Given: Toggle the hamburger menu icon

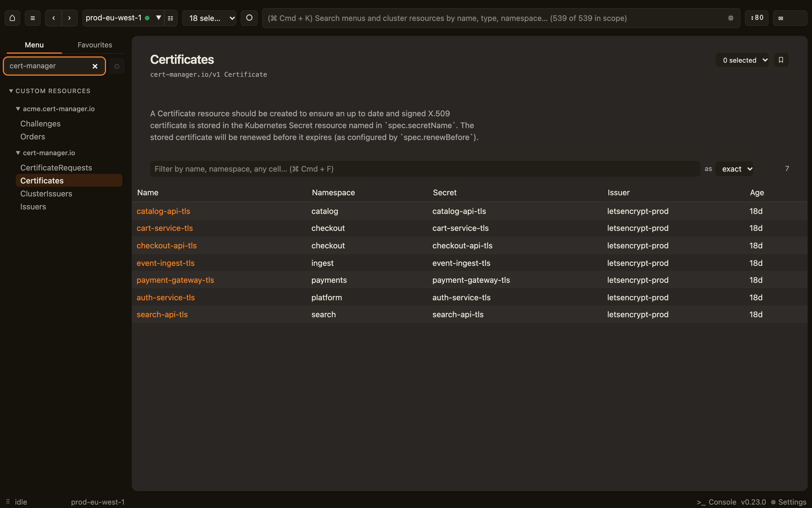Looking at the screenshot, I should (32, 18).
